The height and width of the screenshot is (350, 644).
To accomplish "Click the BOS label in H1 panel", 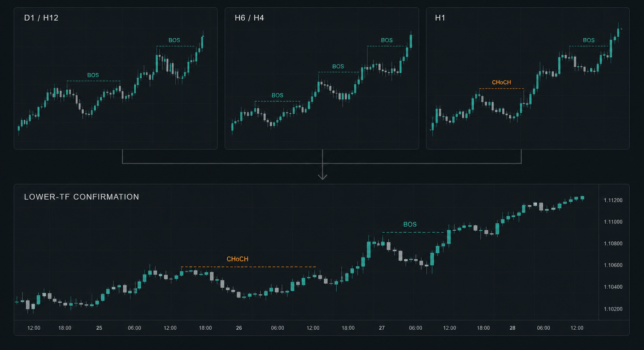I will [589, 40].
